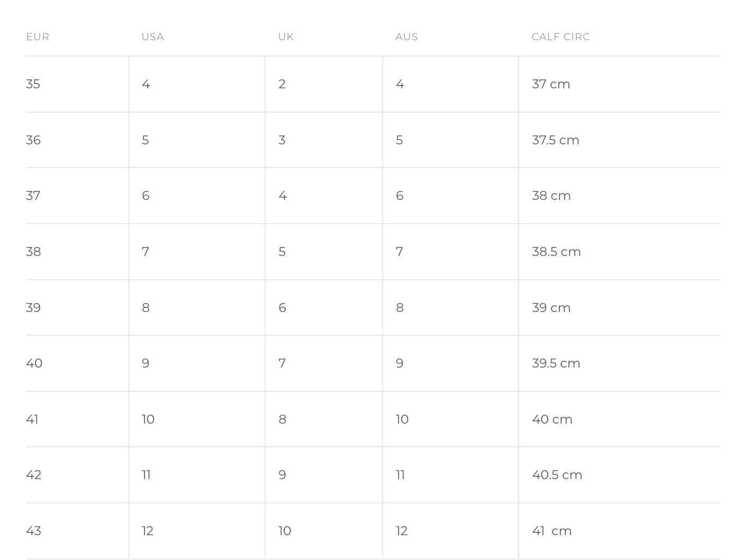The width and height of the screenshot is (751, 560).
Task: Click the UK column header
Action: pos(286,37)
